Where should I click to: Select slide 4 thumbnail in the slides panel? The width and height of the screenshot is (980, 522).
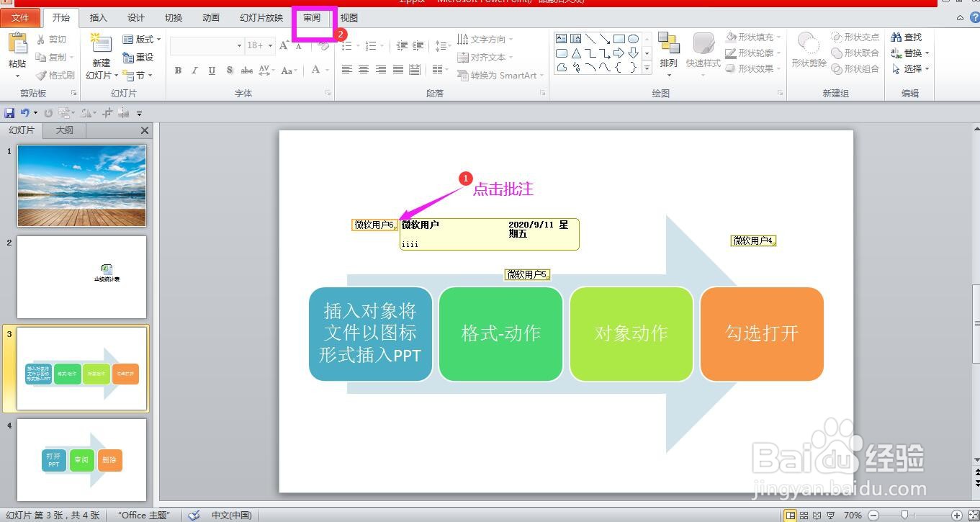pyautogui.click(x=81, y=461)
